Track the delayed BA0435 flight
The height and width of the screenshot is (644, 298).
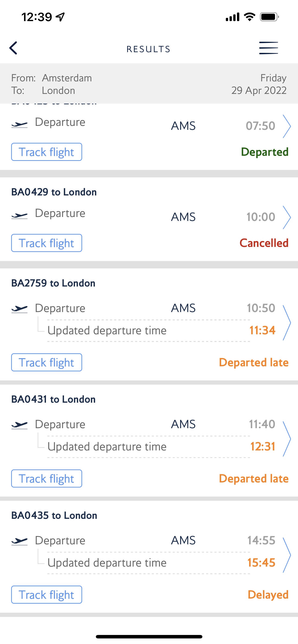click(47, 595)
